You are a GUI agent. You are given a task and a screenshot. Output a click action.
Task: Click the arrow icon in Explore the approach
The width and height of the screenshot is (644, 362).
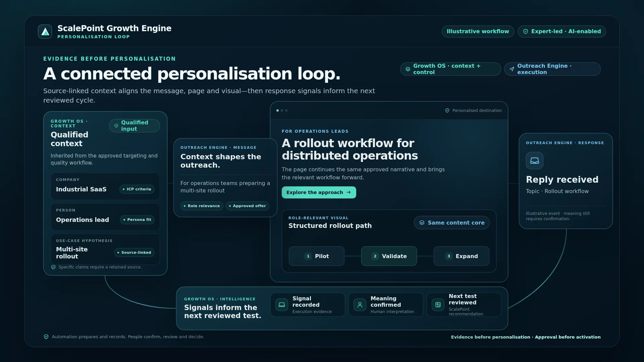pos(348,192)
